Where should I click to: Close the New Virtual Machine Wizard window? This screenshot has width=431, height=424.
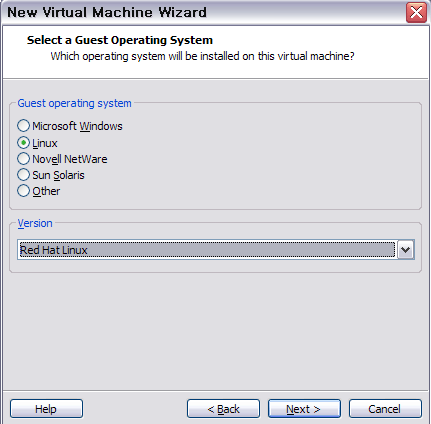[x=416, y=13]
